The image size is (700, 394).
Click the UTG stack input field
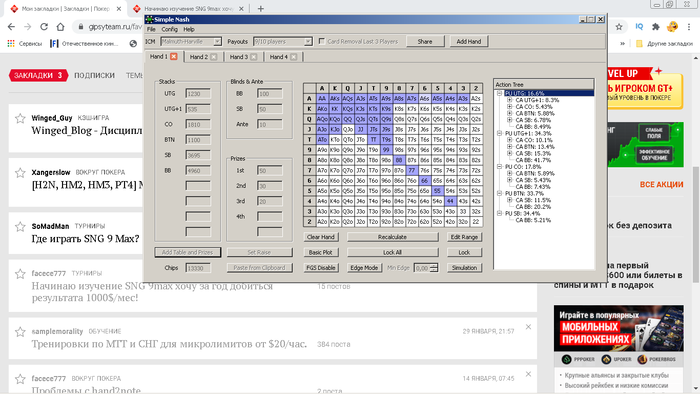pos(198,94)
